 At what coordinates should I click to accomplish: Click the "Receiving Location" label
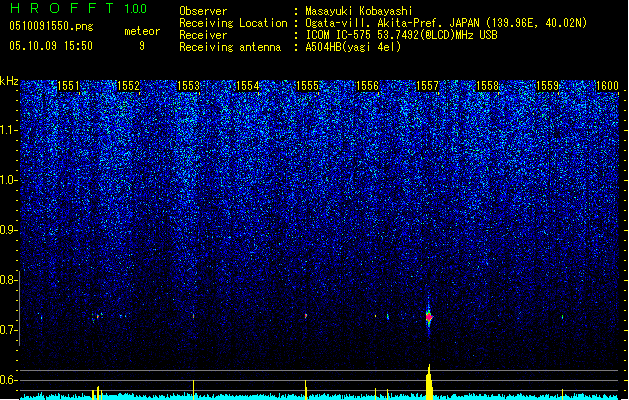(x=233, y=23)
